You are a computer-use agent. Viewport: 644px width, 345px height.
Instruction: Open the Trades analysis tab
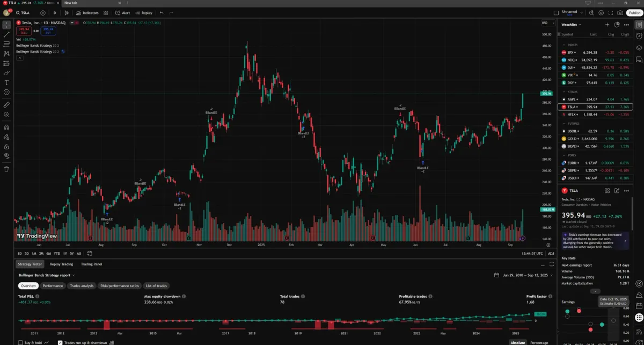(82, 286)
